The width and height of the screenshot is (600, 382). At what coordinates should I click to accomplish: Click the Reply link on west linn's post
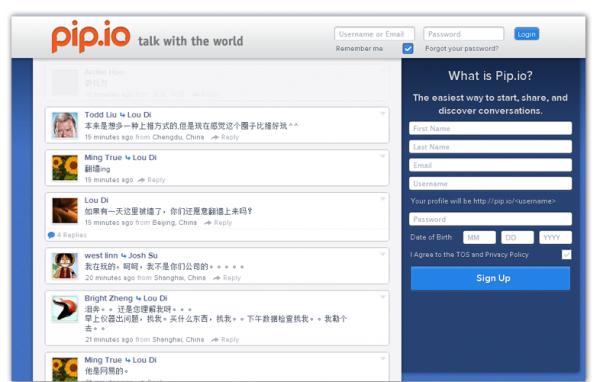(x=232, y=278)
